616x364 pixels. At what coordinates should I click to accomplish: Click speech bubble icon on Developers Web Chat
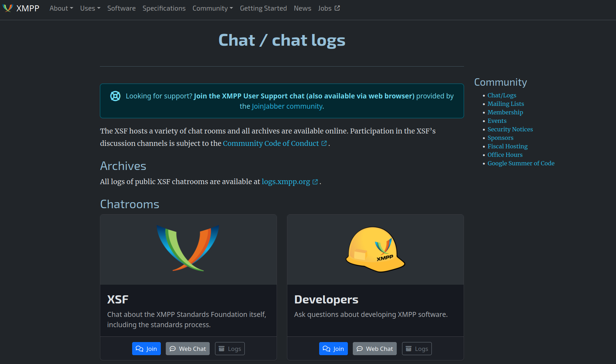coord(360,349)
